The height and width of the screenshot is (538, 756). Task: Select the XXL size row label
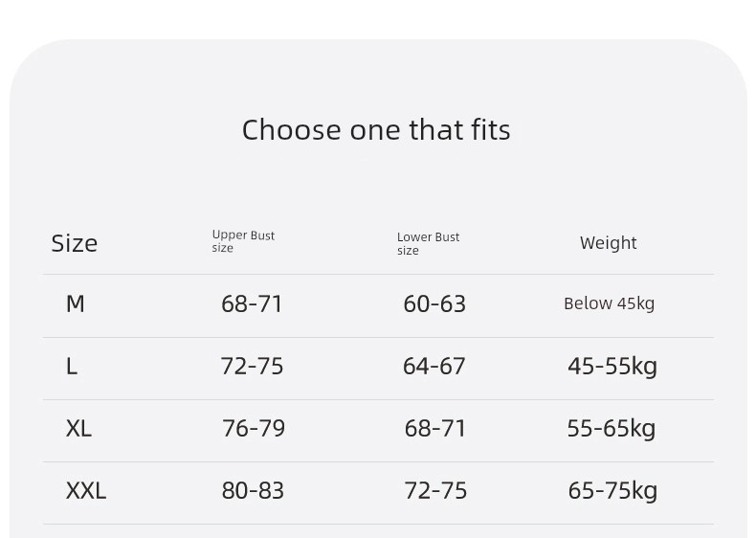point(86,491)
